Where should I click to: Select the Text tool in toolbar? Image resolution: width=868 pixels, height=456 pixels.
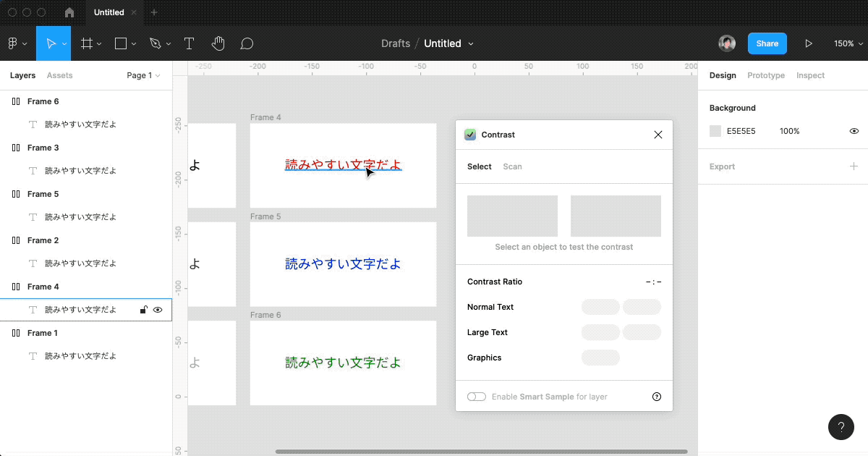[189, 43]
